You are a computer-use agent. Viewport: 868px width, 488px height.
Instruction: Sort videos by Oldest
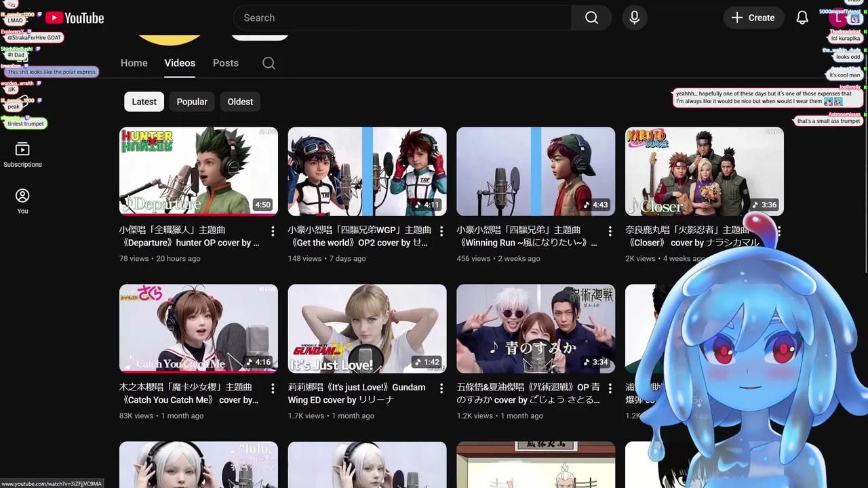(x=240, y=102)
